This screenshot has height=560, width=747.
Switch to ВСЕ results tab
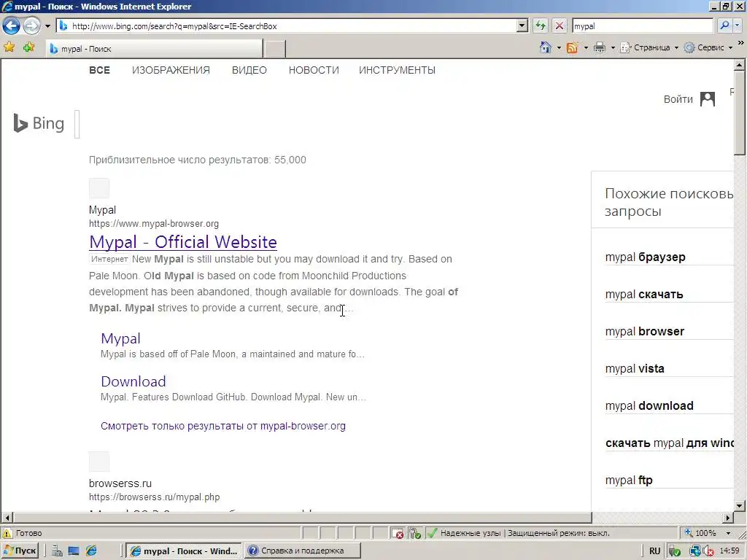(99, 70)
